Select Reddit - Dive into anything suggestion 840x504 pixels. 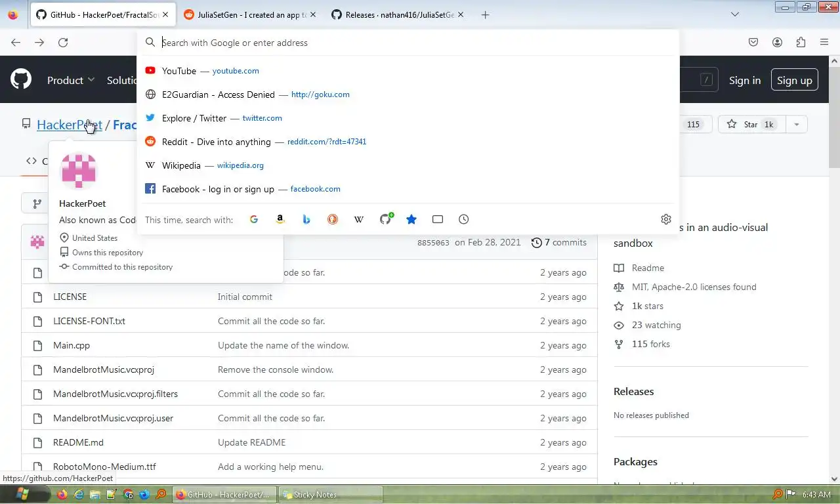pyautogui.click(x=408, y=142)
